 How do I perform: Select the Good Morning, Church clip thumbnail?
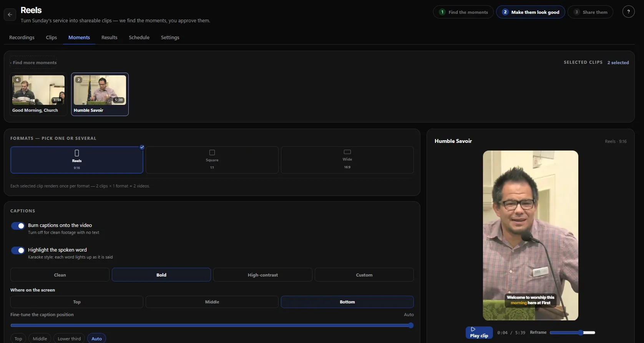tap(38, 94)
